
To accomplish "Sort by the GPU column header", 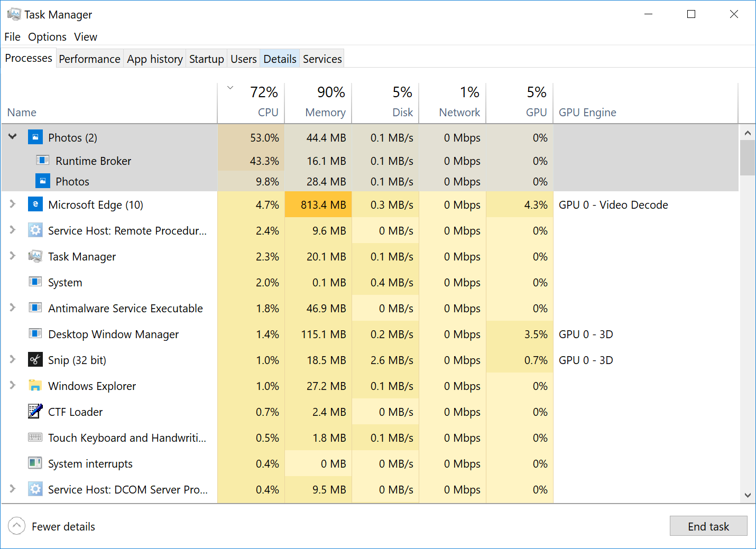I will (520, 103).
